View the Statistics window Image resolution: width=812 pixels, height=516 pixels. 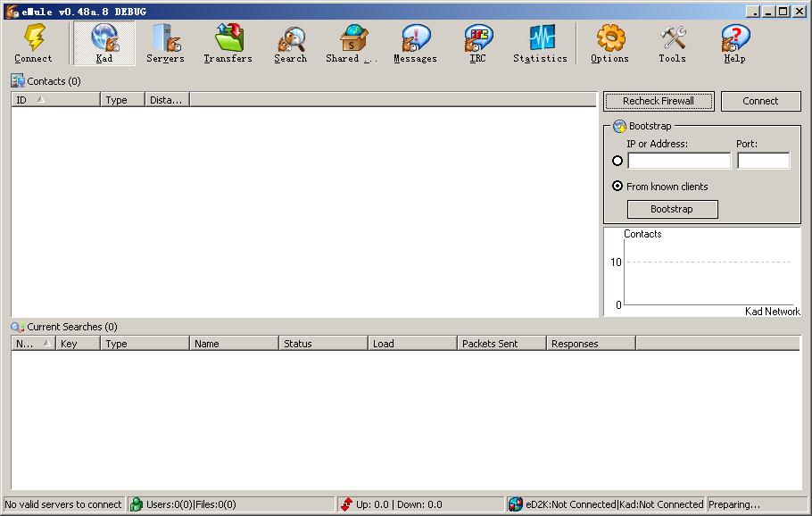pyautogui.click(x=540, y=44)
